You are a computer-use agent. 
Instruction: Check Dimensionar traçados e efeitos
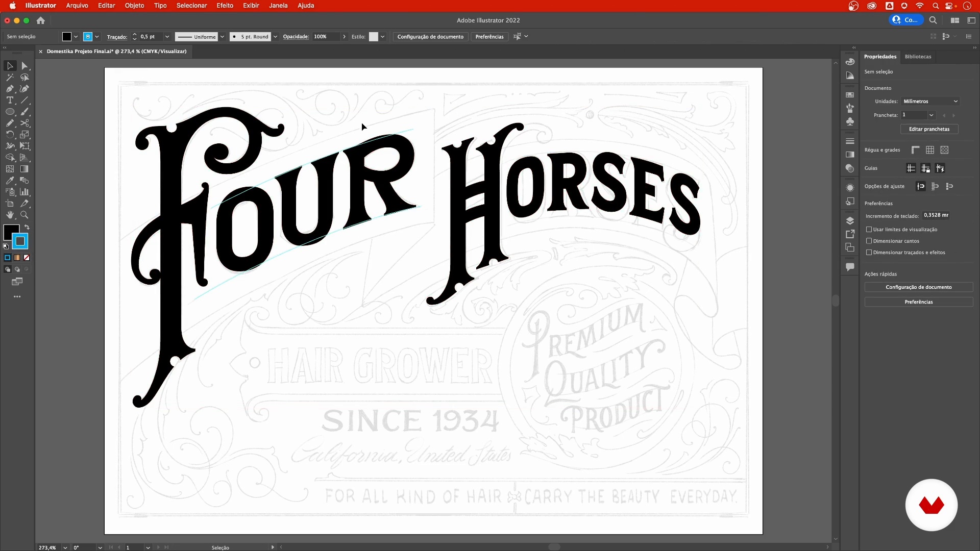pos(869,253)
